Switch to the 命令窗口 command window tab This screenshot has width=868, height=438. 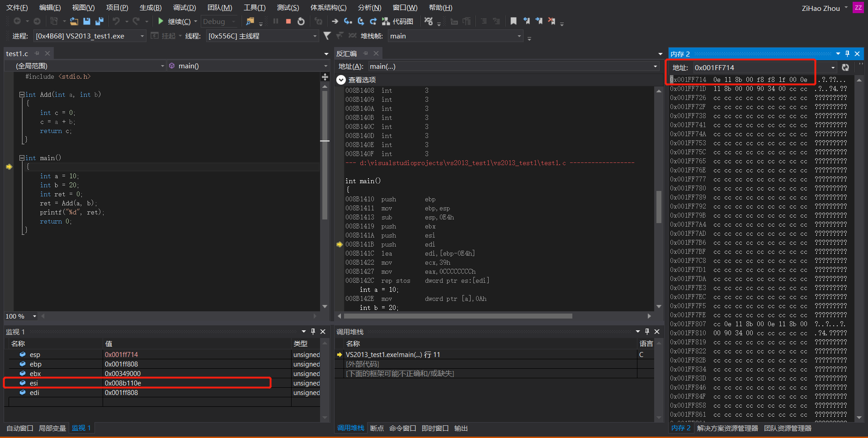(x=403, y=428)
